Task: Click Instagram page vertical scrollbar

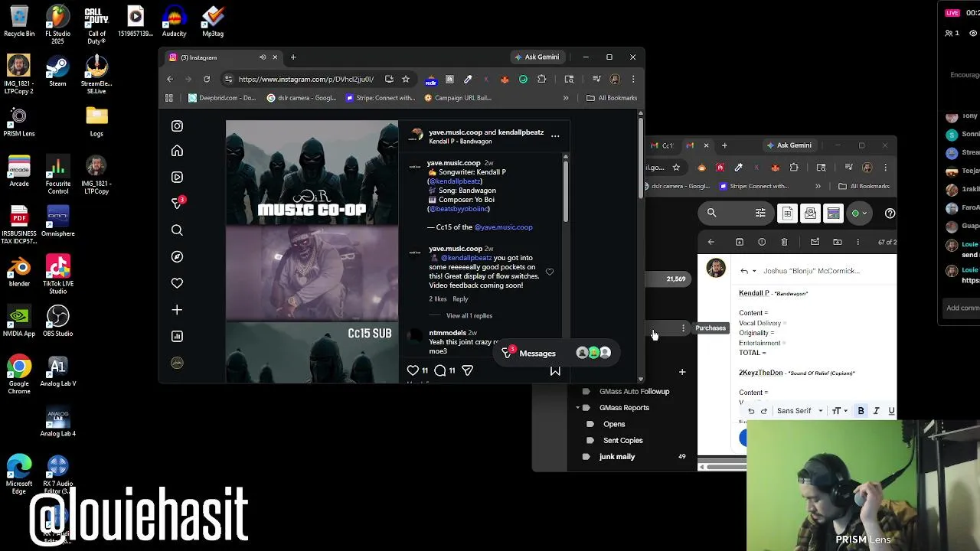Action: [641, 157]
